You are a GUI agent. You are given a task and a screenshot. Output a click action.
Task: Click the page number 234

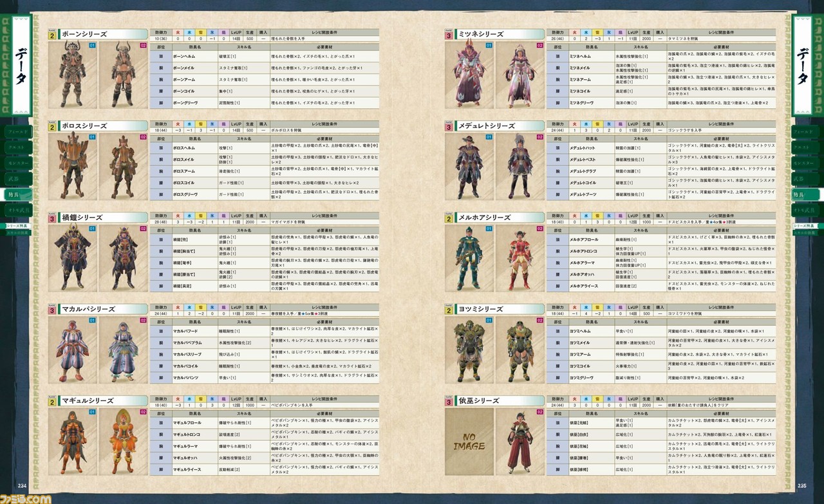coord(22,486)
